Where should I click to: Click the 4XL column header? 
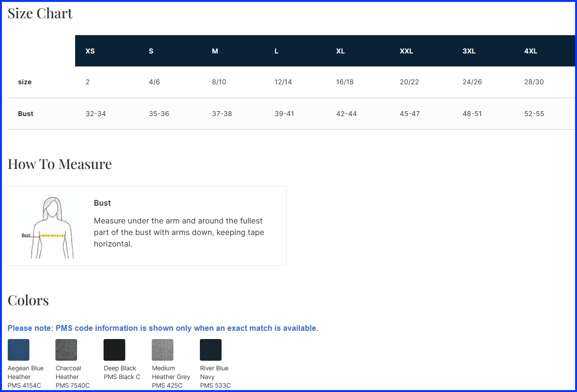[530, 51]
